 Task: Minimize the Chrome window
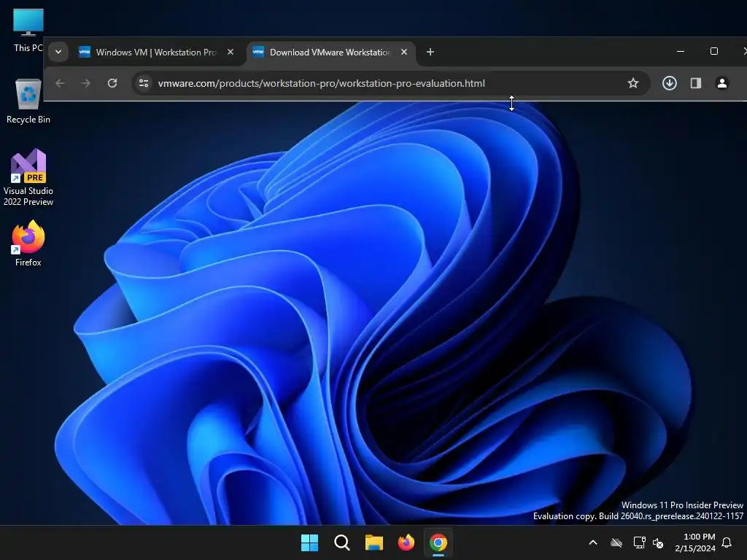point(681,52)
